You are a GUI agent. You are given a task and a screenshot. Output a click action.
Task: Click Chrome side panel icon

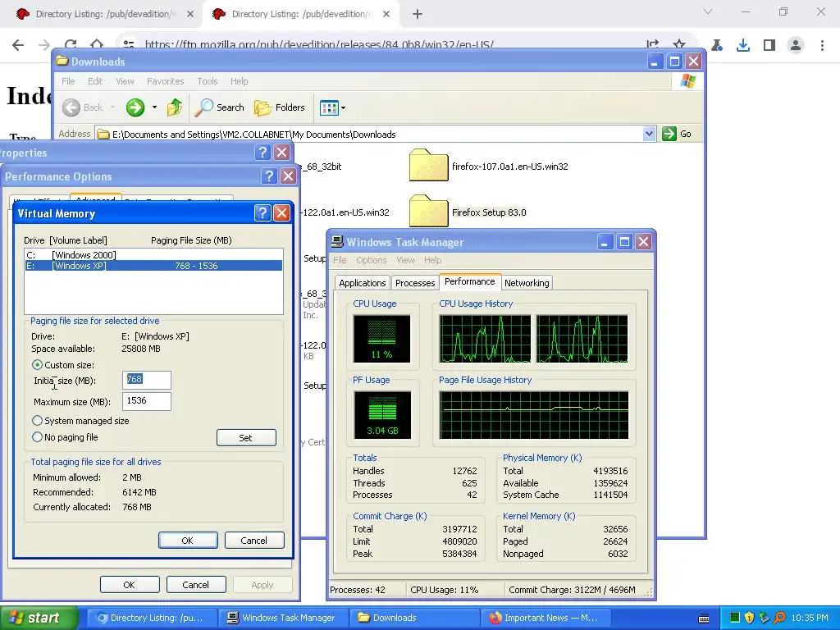coord(769,45)
